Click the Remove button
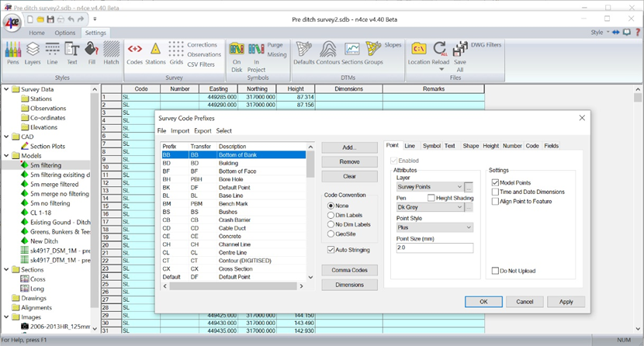This screenshot has width=644, height=346. pyautogui.click(x=349, y=161)
